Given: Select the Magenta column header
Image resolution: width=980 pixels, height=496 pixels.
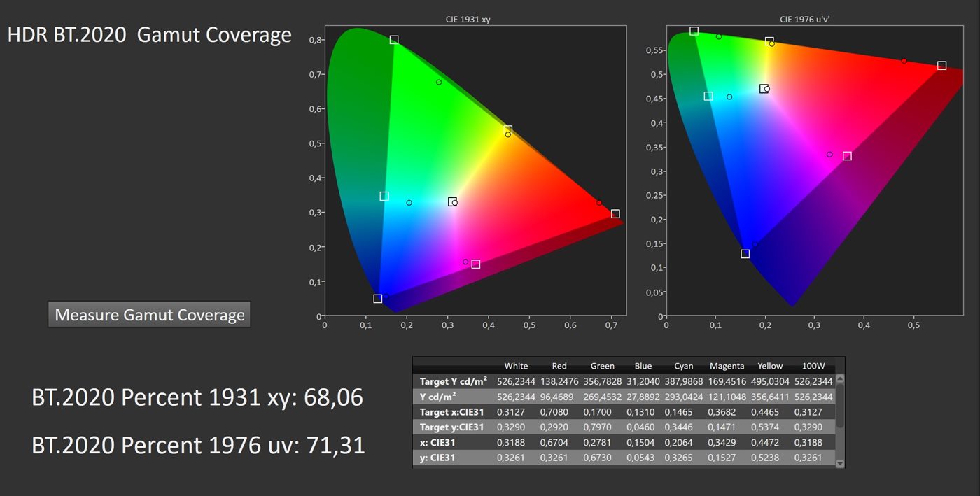Looking at the screenshot, I should 727,366.
